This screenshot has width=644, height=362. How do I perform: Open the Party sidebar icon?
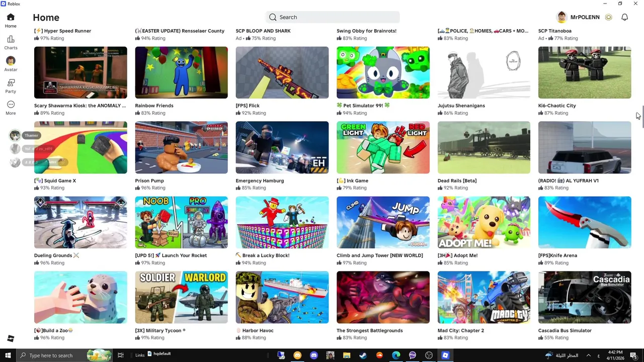[11, 82]
